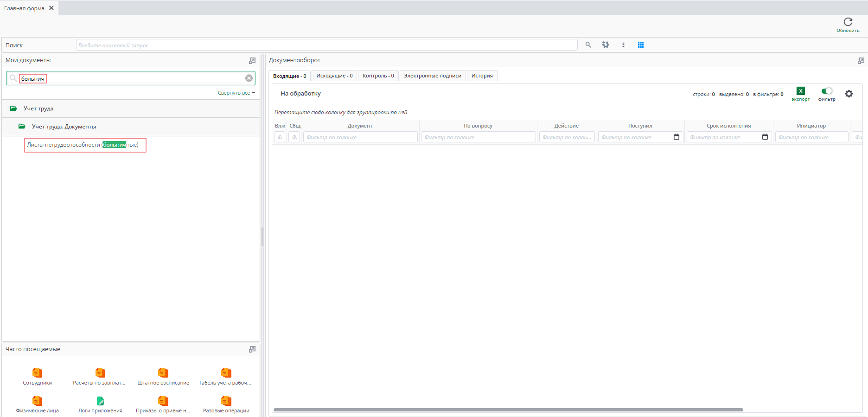Switch to the Исходящие tab
This screenshot has width=868, height=417.
pos(334,76)
